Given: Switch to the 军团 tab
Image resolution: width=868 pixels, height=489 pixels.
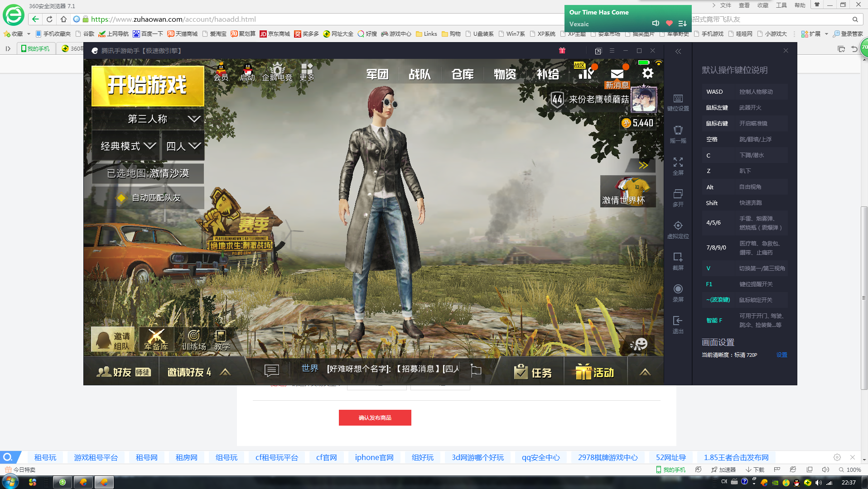Looking at the screenshot, I should 377,74.
